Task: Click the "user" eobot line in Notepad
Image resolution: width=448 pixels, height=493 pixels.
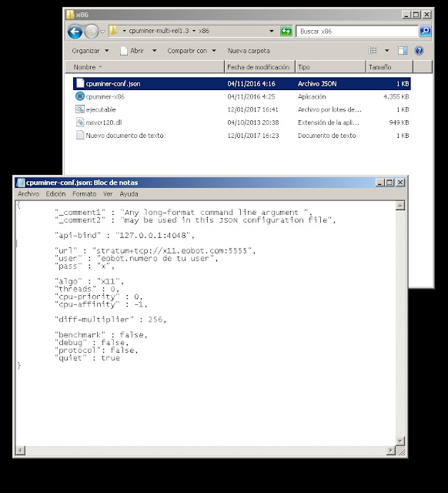Action: click(x=136, y=259)
